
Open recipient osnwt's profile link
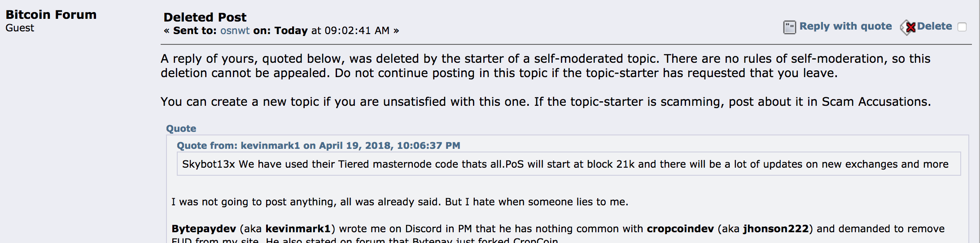coord(235,30)
